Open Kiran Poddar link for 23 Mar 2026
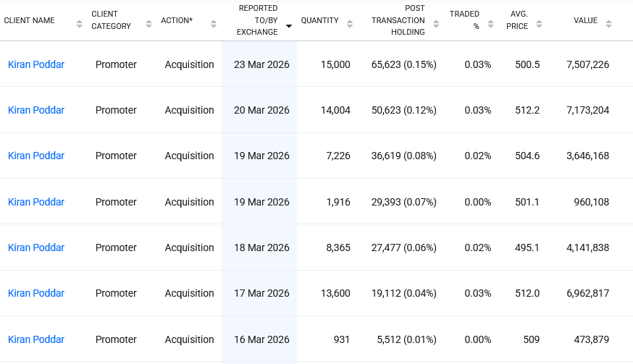Screen dimensions: 633x364 (x=36, y=64)
